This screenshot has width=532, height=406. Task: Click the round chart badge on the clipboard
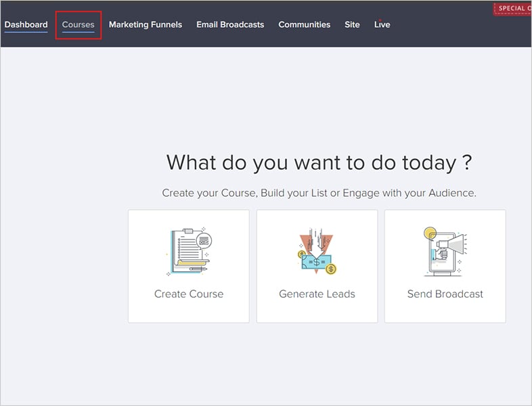[203, 240]
